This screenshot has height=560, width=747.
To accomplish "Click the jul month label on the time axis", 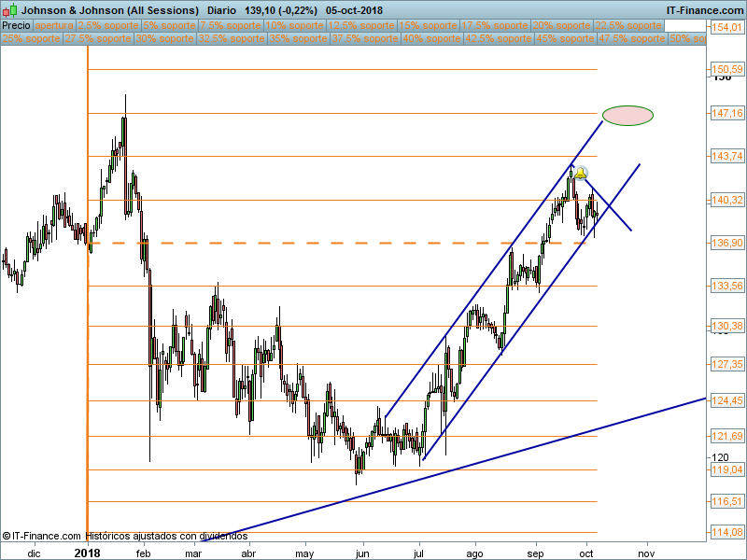I will (x=418, y=553).
